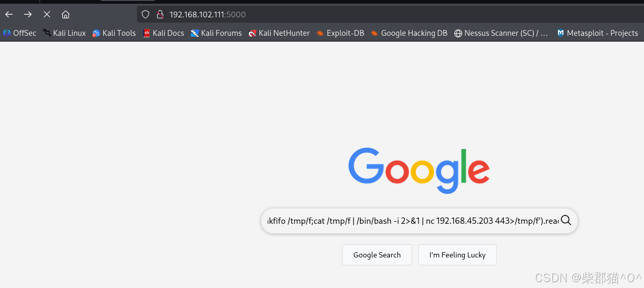Open the Kali Forums bookmark

coord(216,33)
